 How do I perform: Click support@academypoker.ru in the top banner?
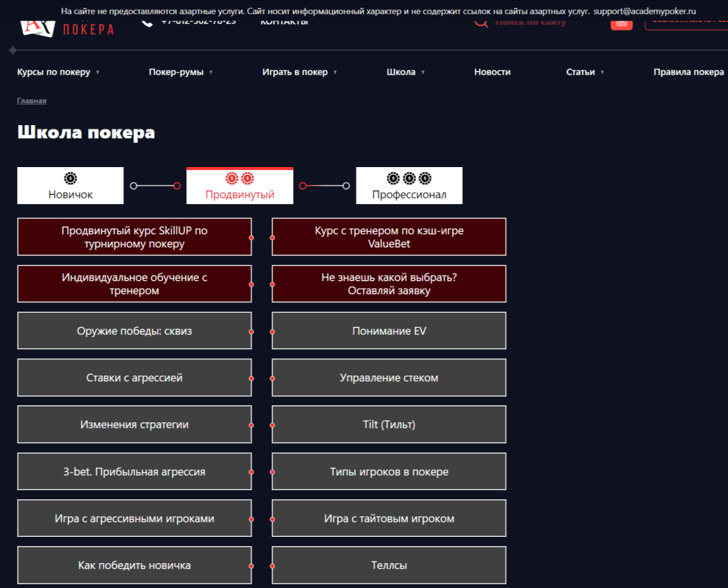644,11
